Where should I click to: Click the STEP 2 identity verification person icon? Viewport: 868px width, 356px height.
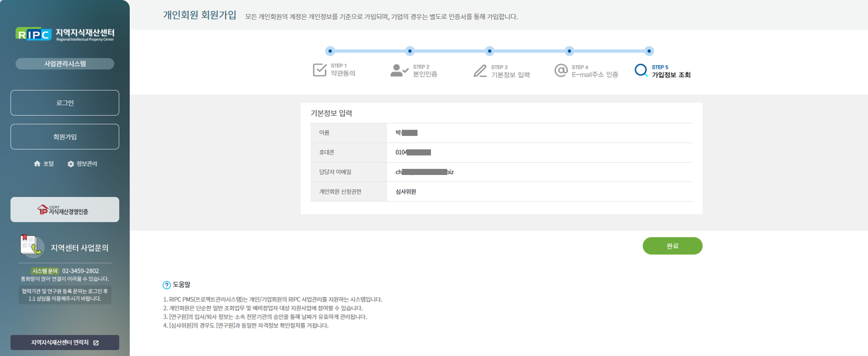tap(398, 70)
